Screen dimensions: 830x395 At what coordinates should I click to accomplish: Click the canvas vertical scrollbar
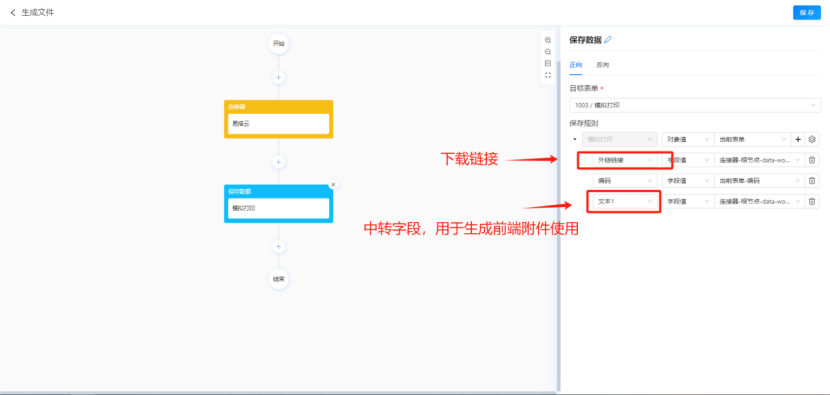coord(558,225)
